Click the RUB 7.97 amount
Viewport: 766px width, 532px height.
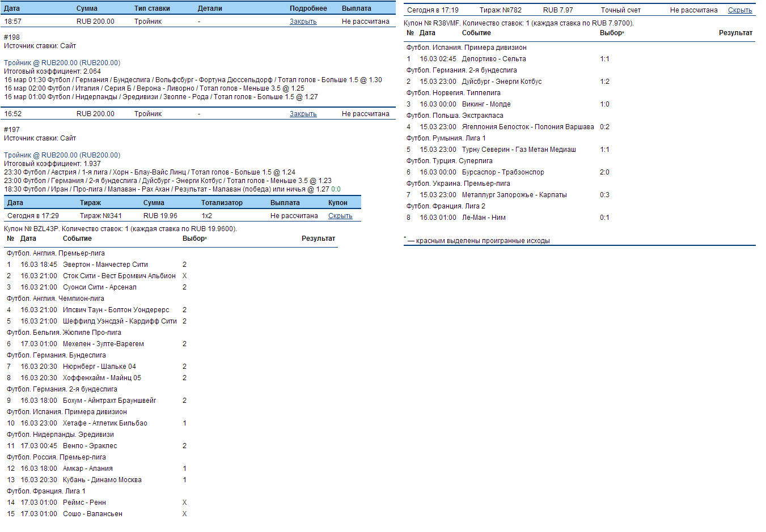558,10
